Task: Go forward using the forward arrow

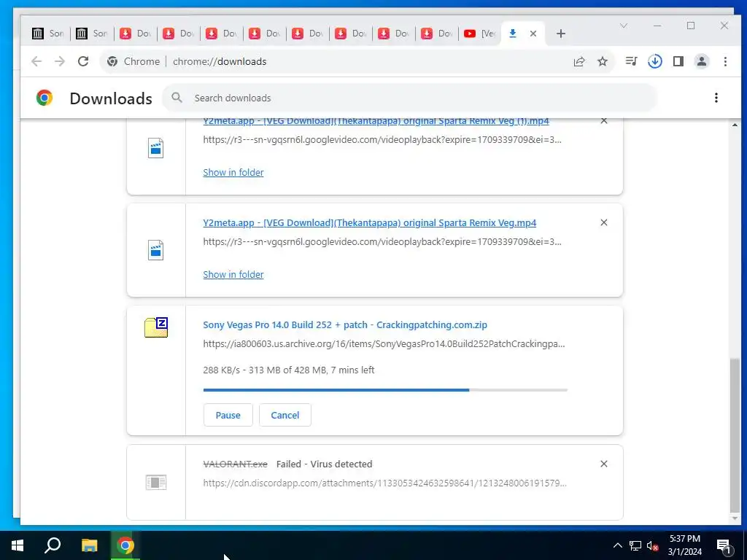Action: pyautogui.click(x=60, y=61)
